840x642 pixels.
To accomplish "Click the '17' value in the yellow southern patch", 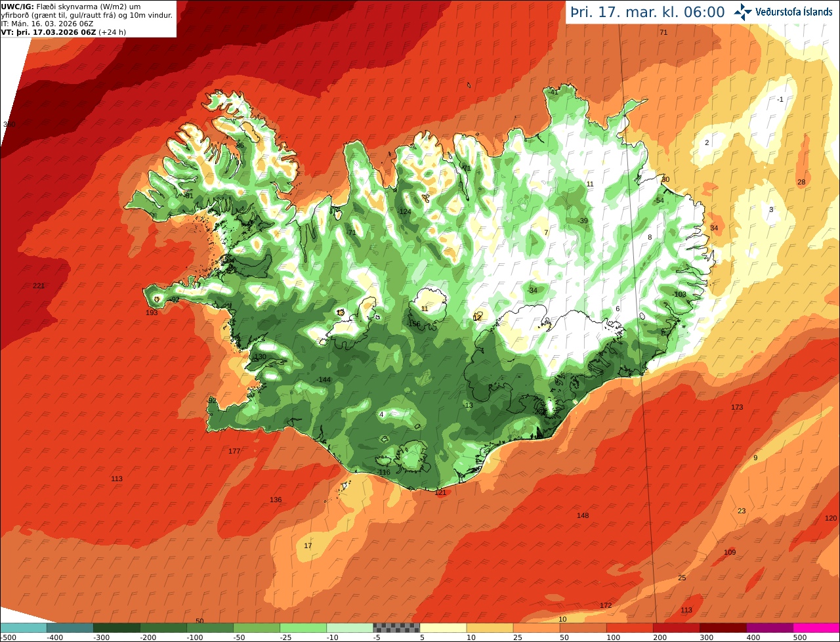I will (308, 546).
